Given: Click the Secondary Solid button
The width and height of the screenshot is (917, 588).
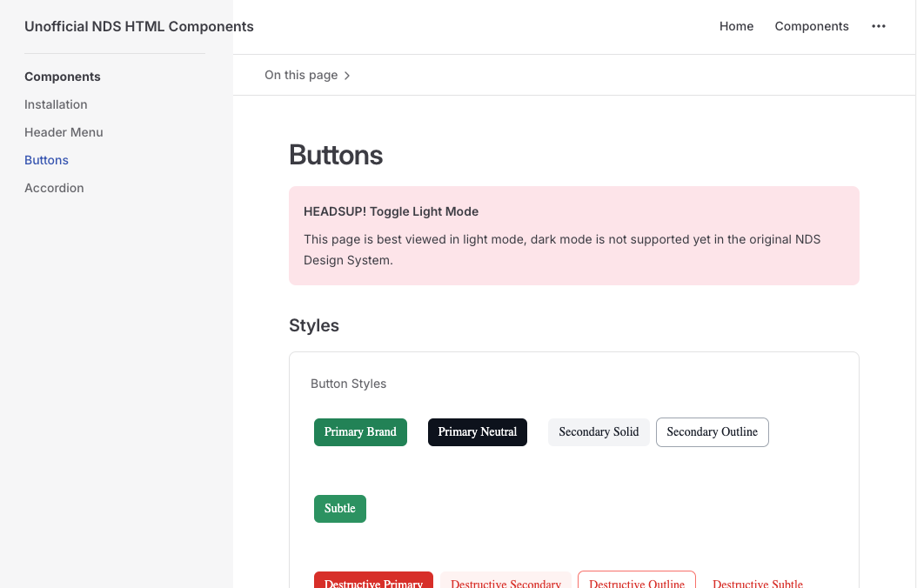Looking at the screenshot, I should pos(599,432).
